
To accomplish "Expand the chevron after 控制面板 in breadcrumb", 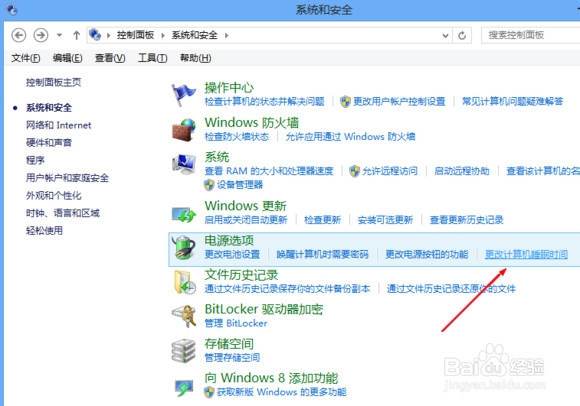I will pos(163,35).
